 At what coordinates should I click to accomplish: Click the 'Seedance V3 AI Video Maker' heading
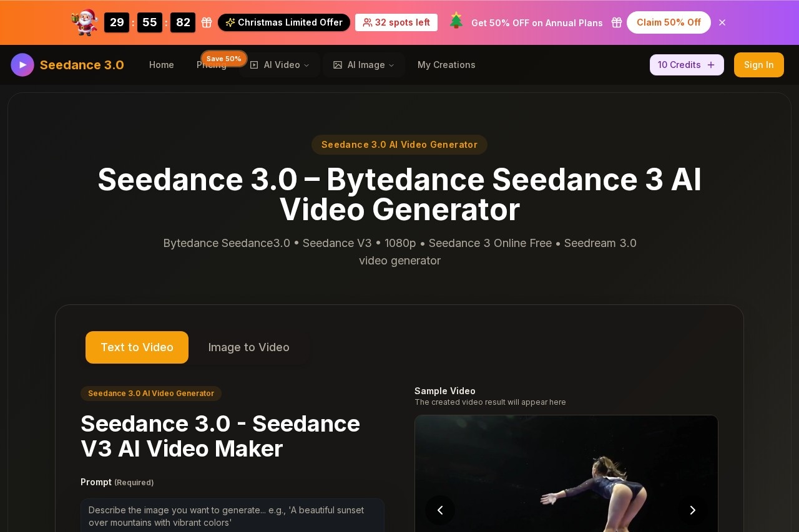[220, 436]
